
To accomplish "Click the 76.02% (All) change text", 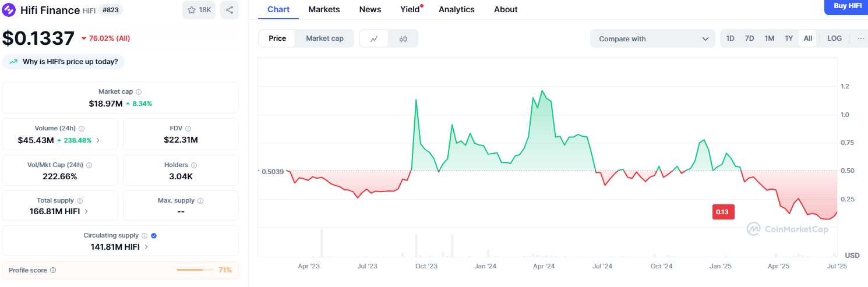I will pyautogui.click(x=110, y=38).
